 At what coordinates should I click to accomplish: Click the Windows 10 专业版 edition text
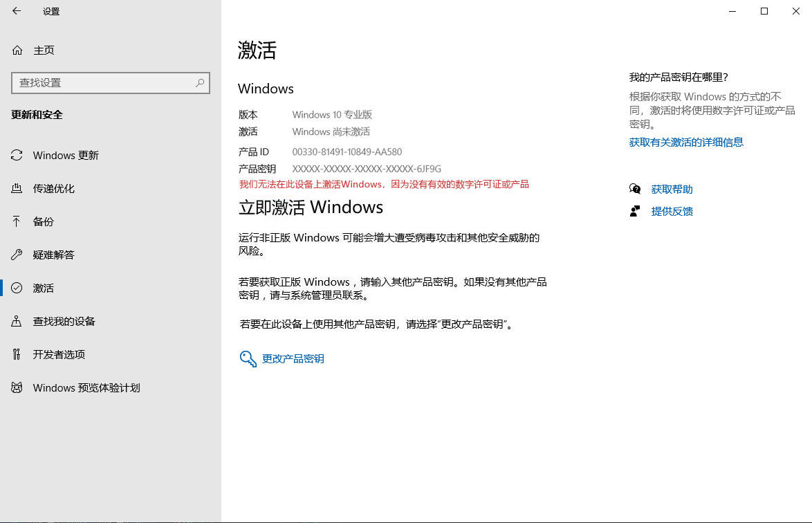coord(332,114)
